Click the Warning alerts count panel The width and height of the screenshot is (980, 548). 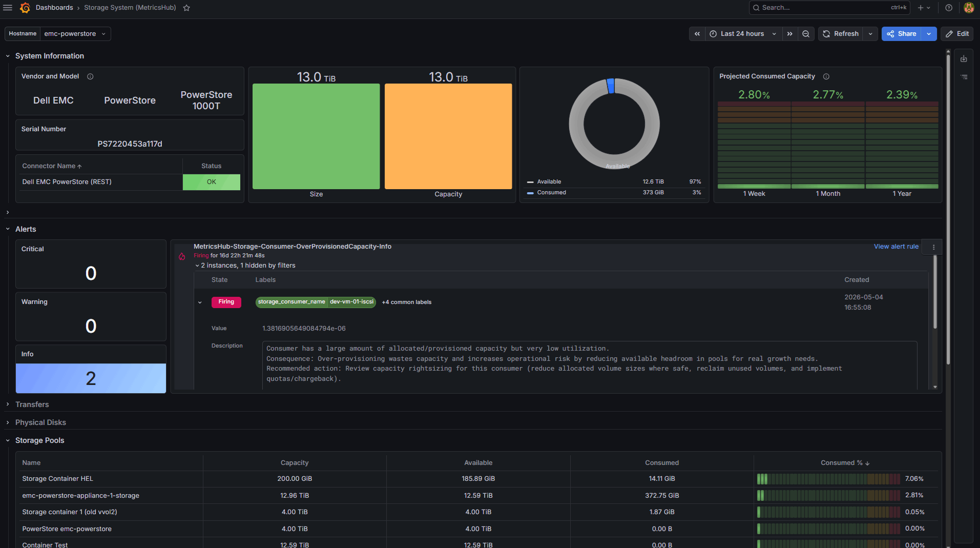click(x=91, y=317)
